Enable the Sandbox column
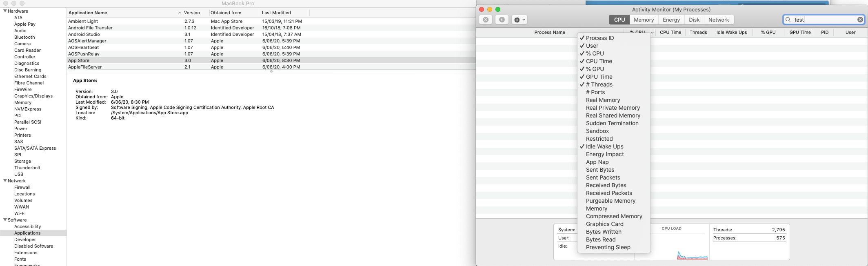Screen dimensions: 868x266 tap(614, 131)
